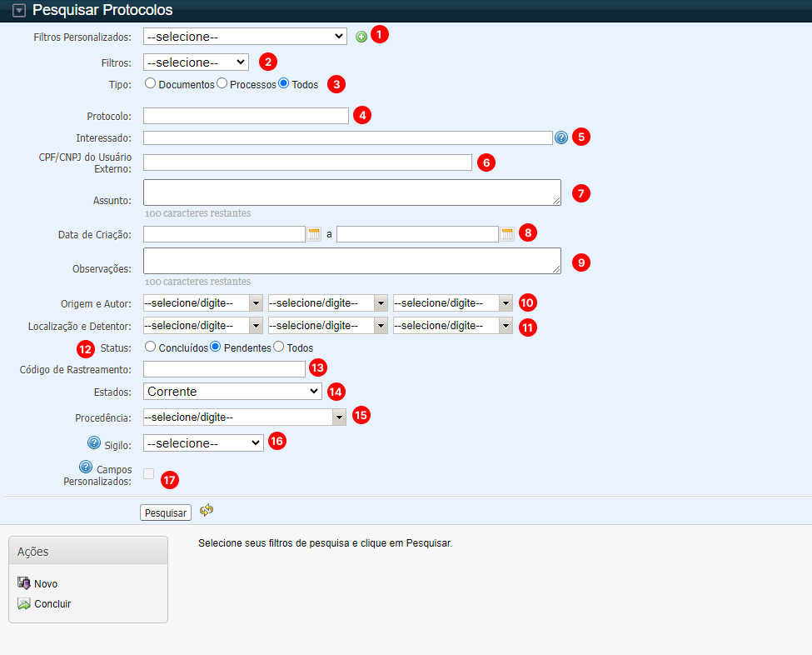This screenshot has width=812, height=655.
Task: Click into the Assunto text area
Action: (352, 192)
